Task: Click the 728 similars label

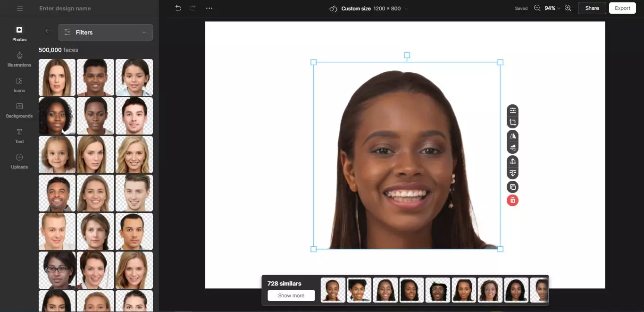Action: [284, 283]
